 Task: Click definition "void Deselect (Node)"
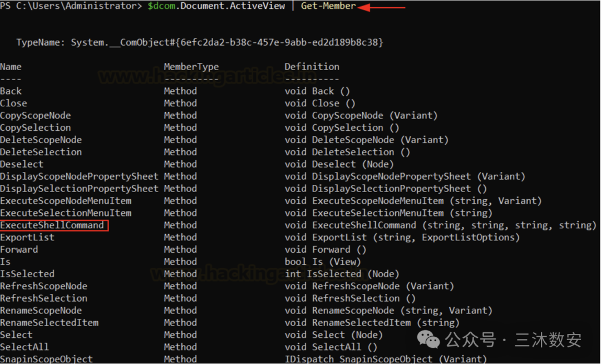pyautogui.click(x=339, y=164)
